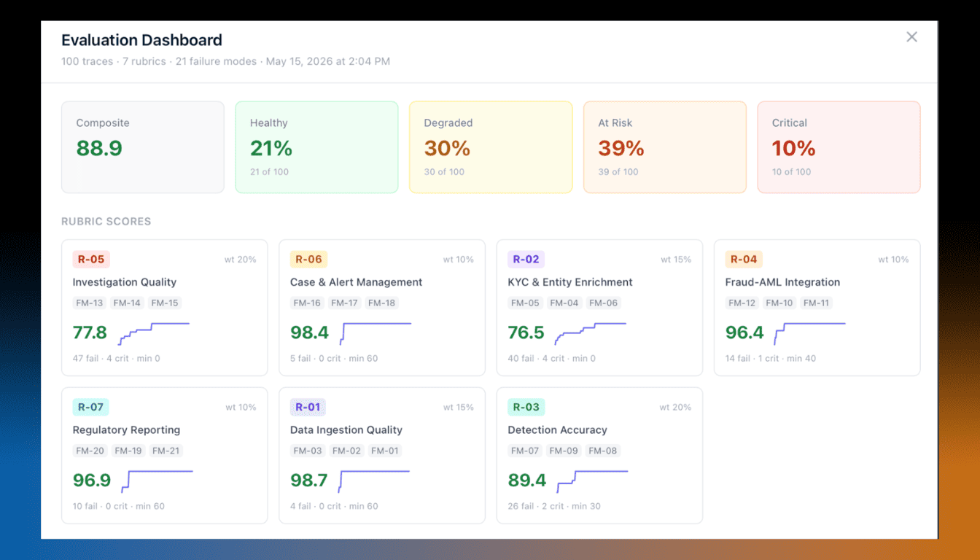Select the R-03 rubric badge

[x=526, y=407]
